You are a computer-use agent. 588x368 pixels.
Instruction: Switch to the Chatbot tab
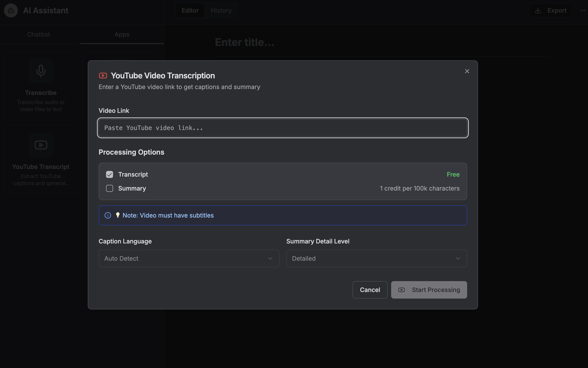[39, 34]
